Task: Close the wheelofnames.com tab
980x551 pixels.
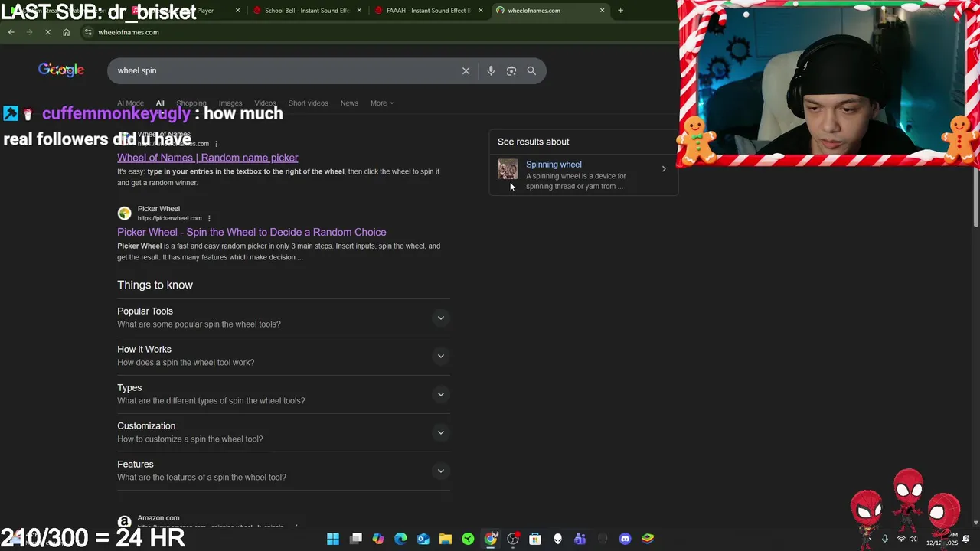Action: point(602,11)
